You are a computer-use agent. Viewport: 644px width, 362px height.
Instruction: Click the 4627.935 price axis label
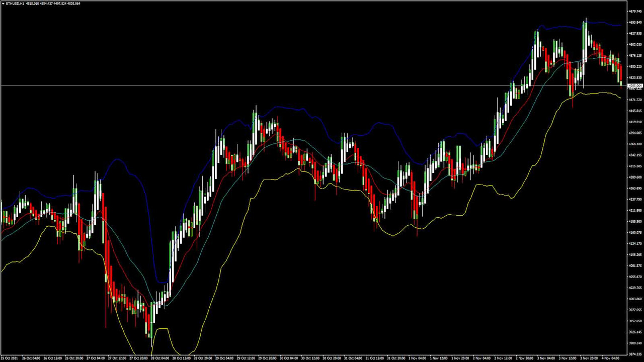[635, 33]
